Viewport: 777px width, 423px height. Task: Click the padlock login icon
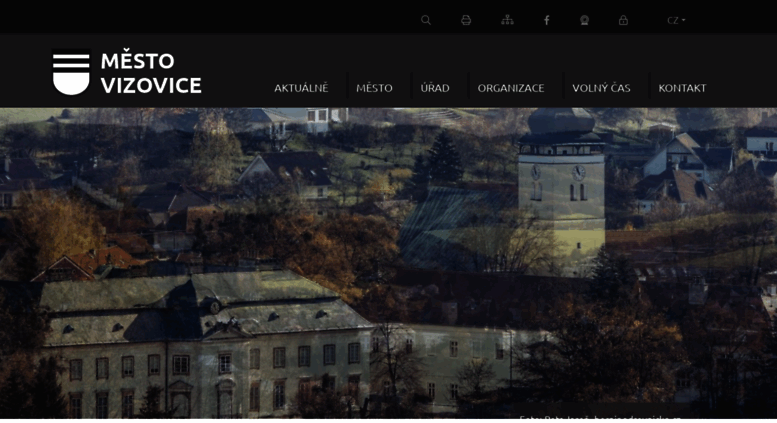pos(623,20)
